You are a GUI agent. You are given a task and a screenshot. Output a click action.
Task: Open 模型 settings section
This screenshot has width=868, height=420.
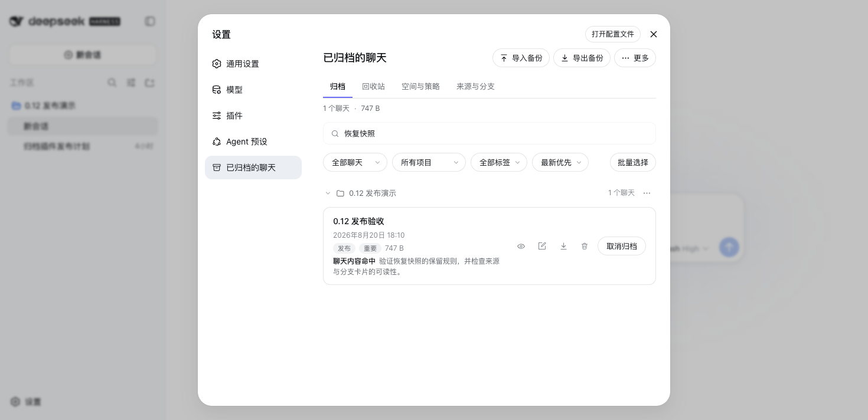pyautogui.click(x=253, y=90)
